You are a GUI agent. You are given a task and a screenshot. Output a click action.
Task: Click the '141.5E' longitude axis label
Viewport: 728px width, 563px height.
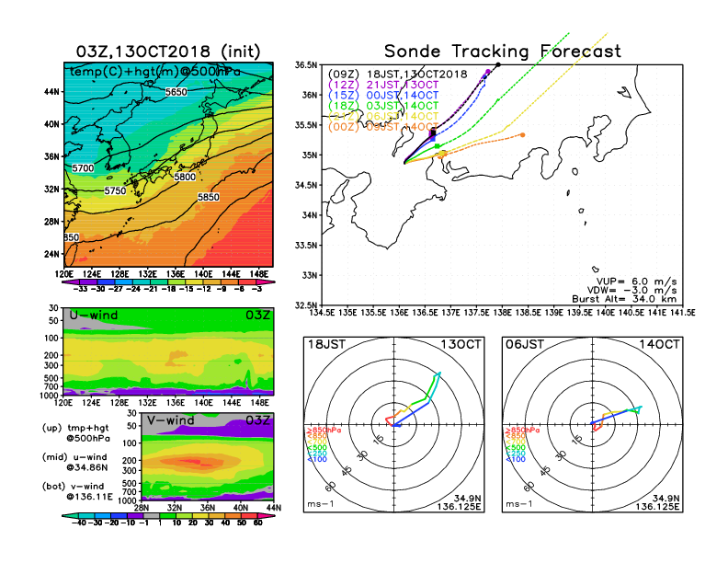tap(683, 313)
